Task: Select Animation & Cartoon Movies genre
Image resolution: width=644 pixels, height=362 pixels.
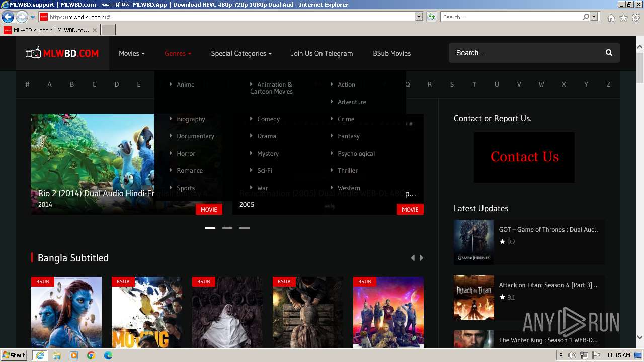Action: (x=271, y=88)
